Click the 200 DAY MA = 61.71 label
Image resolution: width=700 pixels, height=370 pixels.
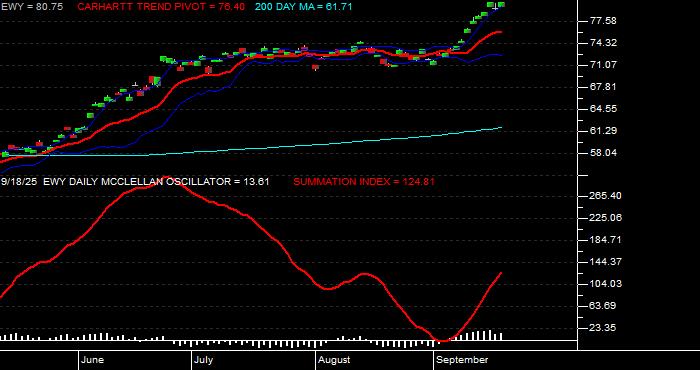[304, 7]
